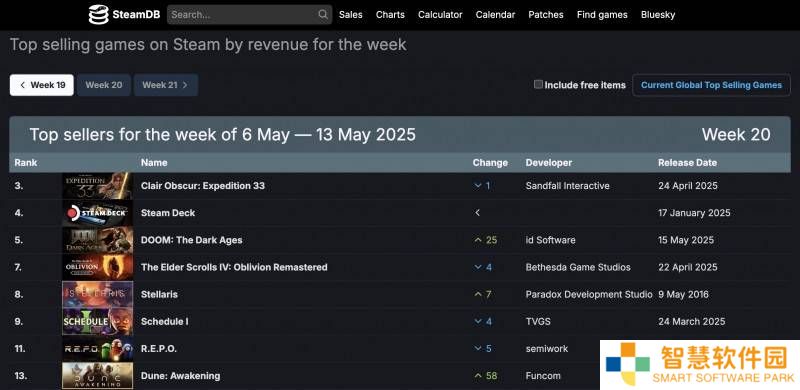Open the Find games menu

(602, 15)
